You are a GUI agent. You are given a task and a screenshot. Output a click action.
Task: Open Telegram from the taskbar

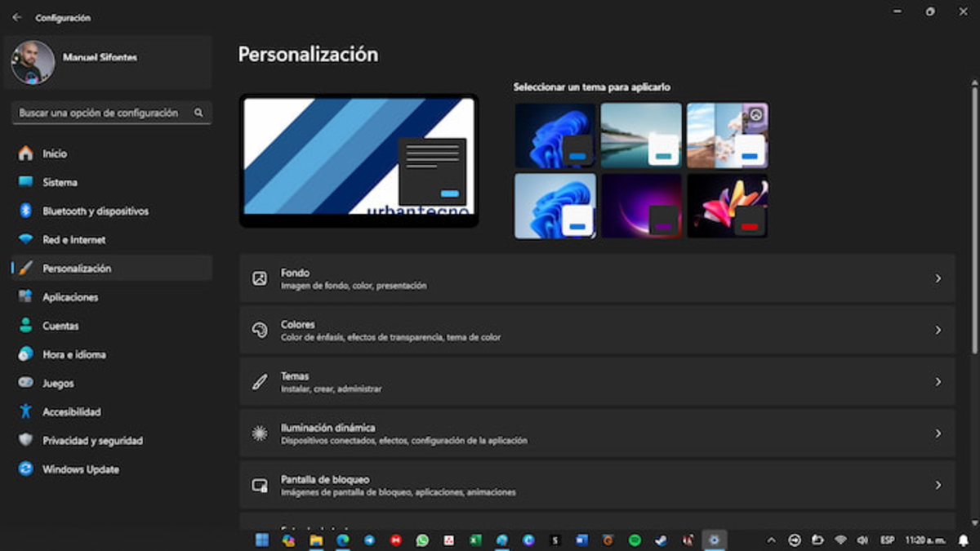click(369, 540)
